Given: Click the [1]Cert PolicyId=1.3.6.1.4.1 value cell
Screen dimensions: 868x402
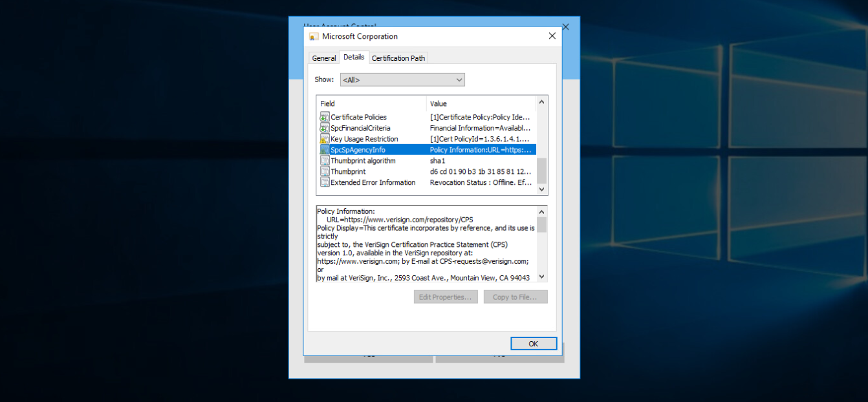Looking at the screenshot, I should pos(481,139).
